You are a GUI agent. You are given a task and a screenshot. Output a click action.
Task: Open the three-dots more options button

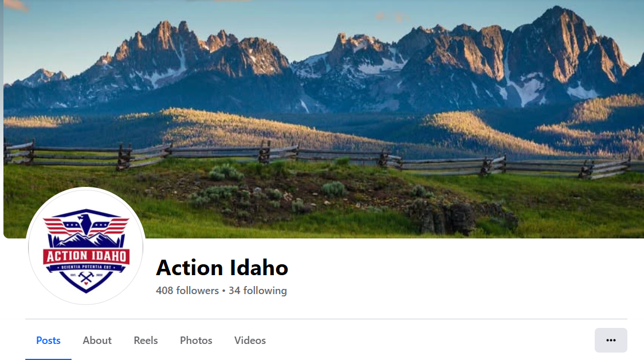click(611, 341)
